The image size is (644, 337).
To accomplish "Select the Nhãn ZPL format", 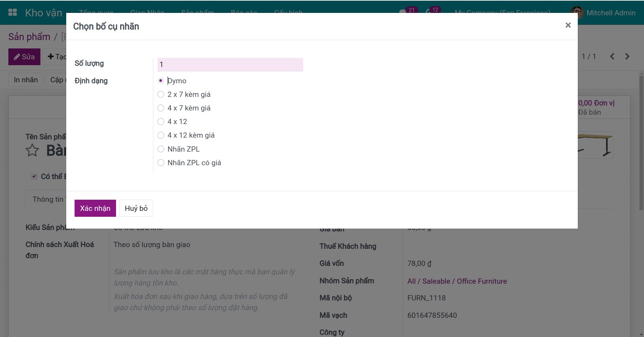I will pyautogui.click(x=161, y=149).
